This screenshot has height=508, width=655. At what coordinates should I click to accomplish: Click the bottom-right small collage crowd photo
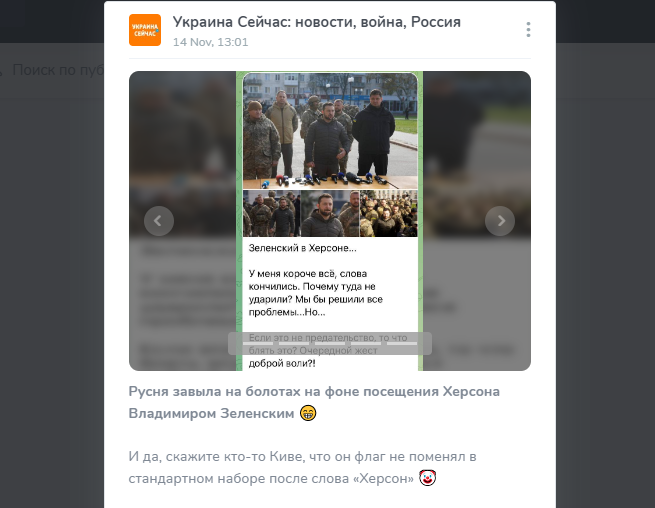tap(388, 213)
